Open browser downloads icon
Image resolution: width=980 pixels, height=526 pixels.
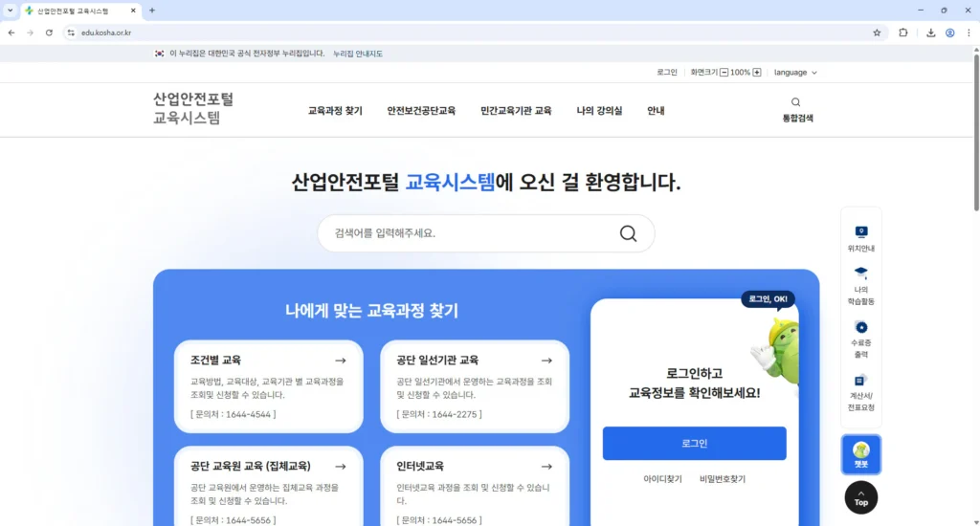pyautogui.click(x=930, y=33)
